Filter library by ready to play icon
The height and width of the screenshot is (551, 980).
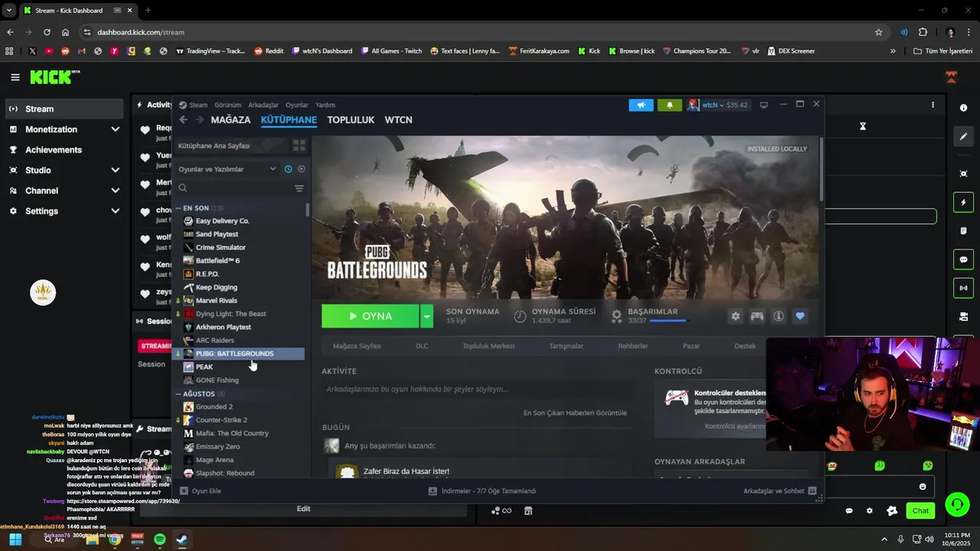coord(301,169)
